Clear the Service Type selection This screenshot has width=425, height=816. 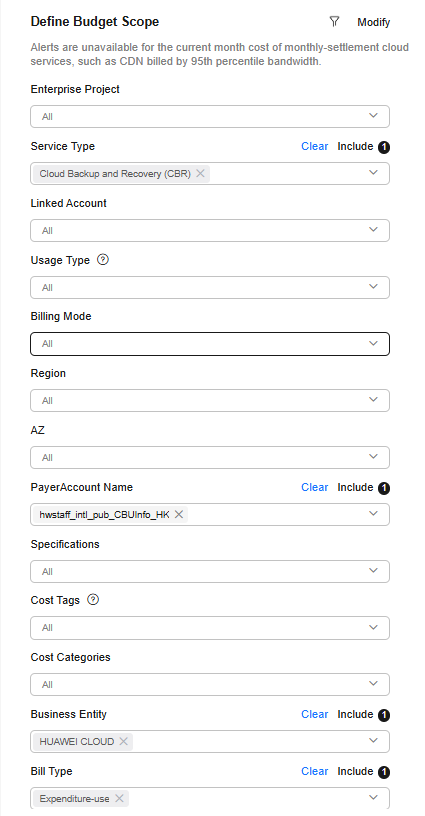[315, 146]
